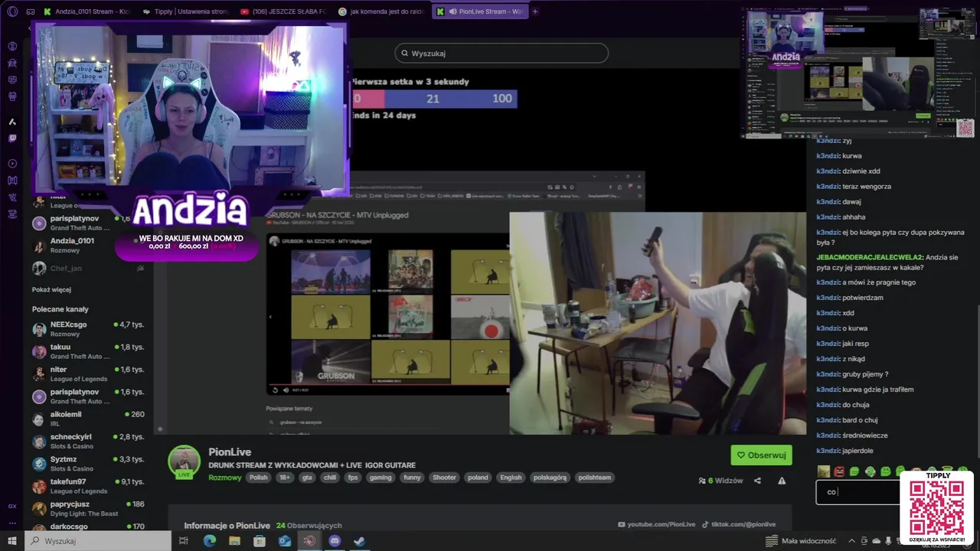Select the funny stream tag
The width and height of the screenshot is (980, 551).
[x=412, y=478]
